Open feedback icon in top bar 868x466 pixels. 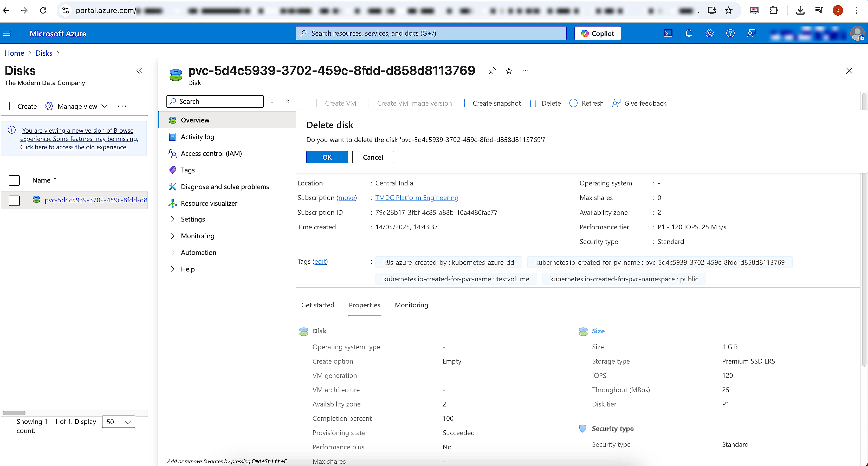(751, 33)
